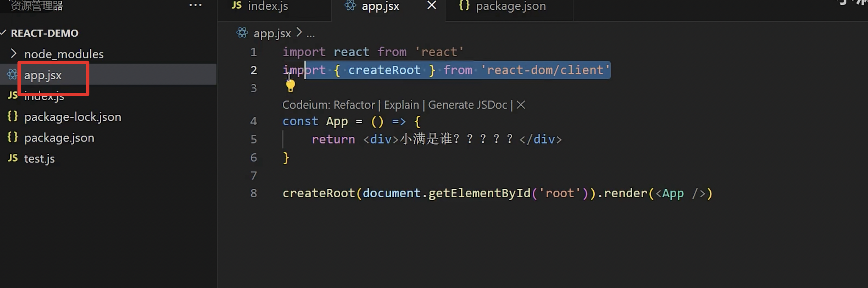Close the app.jsx editor tab

432,5
